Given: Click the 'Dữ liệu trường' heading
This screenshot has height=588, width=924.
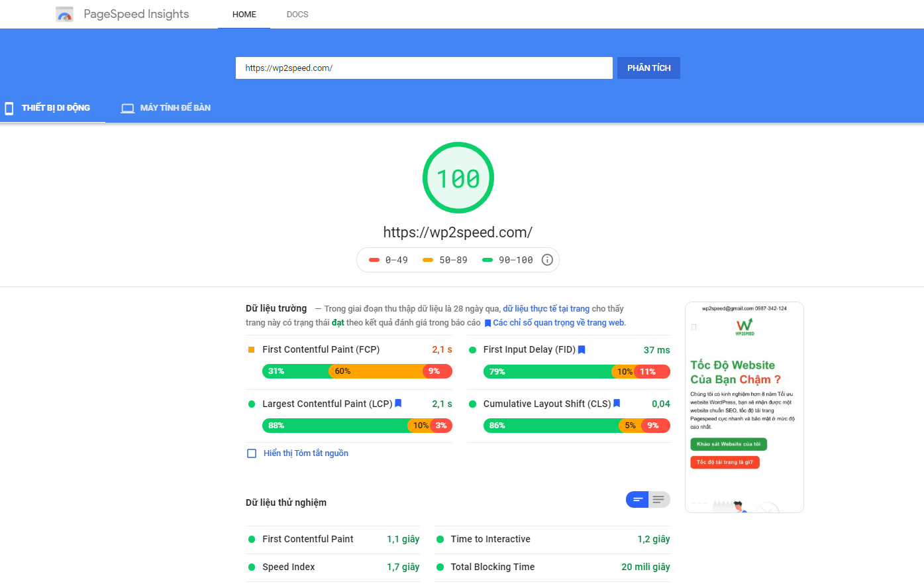Looking at the screenshot, I should 276,308.
